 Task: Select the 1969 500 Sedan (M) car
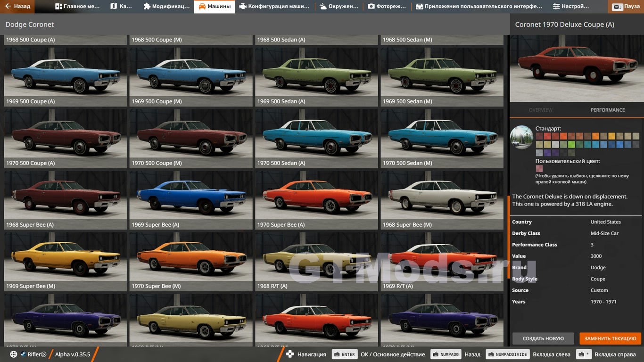[x=442, y=77]
